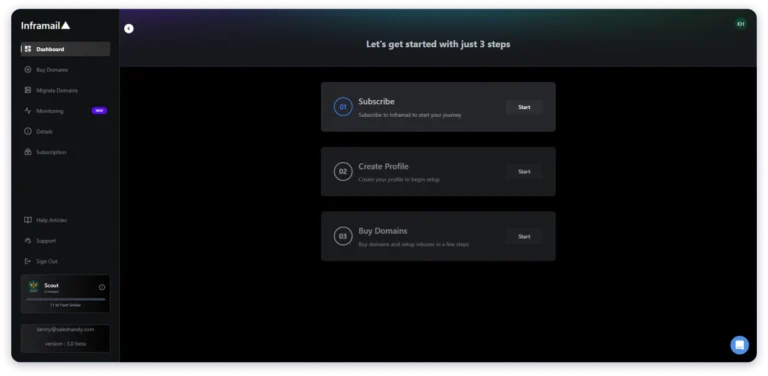Start the Create Profile step
Image resolution: width=768 pixels, height=376 pixels.
coord(524,172)
